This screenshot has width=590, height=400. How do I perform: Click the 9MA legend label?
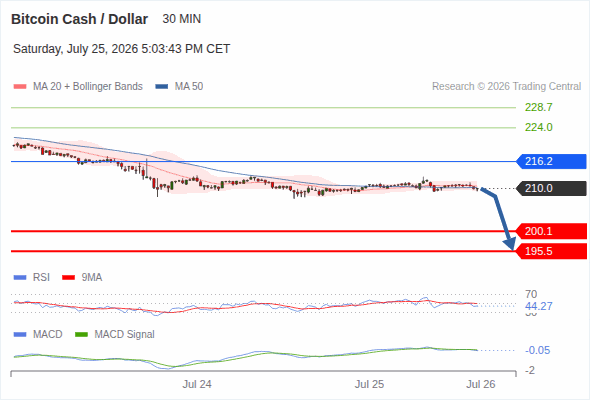point(92,278)
